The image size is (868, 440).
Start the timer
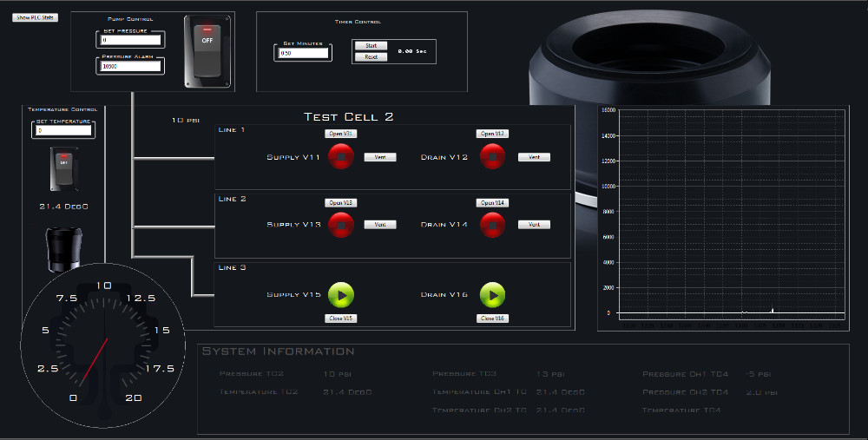(x=371, y=46)
